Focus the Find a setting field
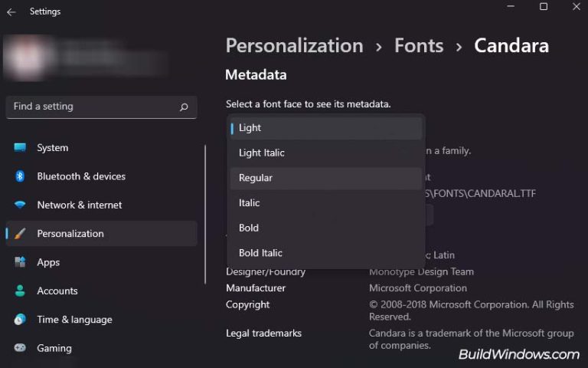The image size is (588, 368). 102,107
